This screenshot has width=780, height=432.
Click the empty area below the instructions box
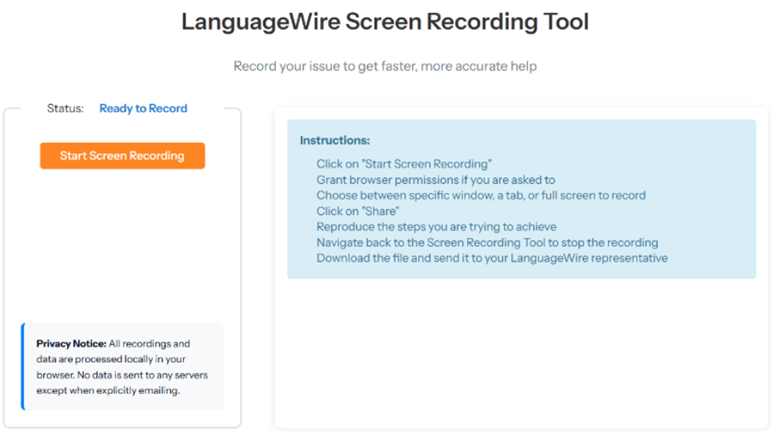[521, 353]
